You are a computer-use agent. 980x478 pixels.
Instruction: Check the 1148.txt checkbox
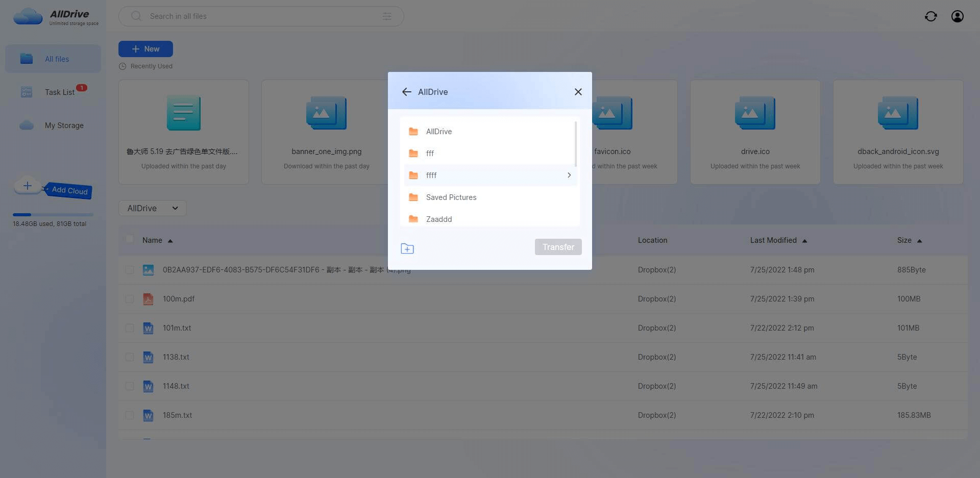click(x=130, y=386)
